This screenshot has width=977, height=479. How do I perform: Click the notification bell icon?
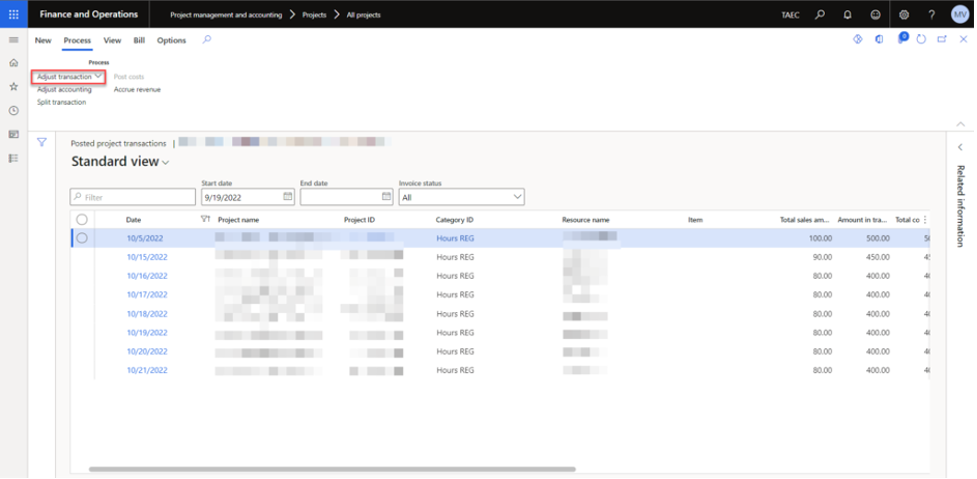[x=848, y=15]
